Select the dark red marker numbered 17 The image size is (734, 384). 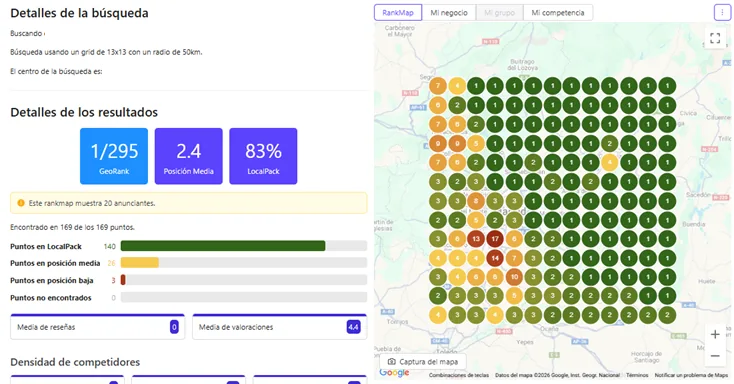coord(495,239)
